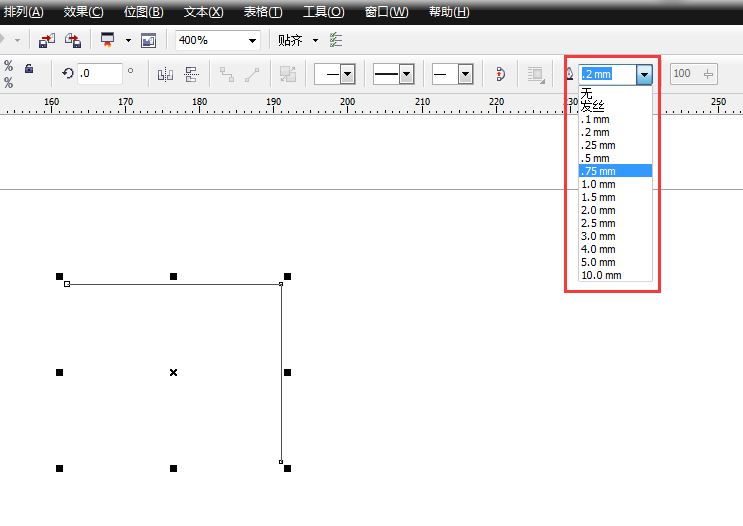Image resolution: width=743 pixels, height=526 pixels.
Task: Click the application launcher icon
Action: click(x=107, y=41)
